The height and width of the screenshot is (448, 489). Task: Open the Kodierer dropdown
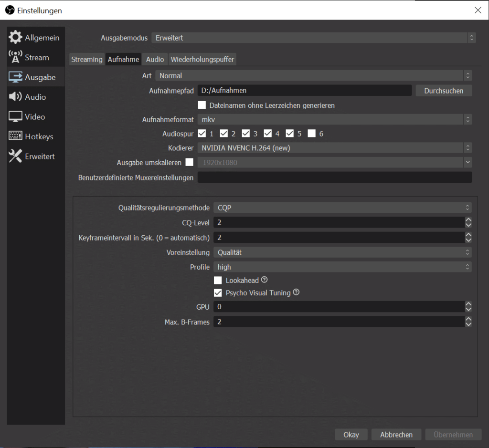335,148
